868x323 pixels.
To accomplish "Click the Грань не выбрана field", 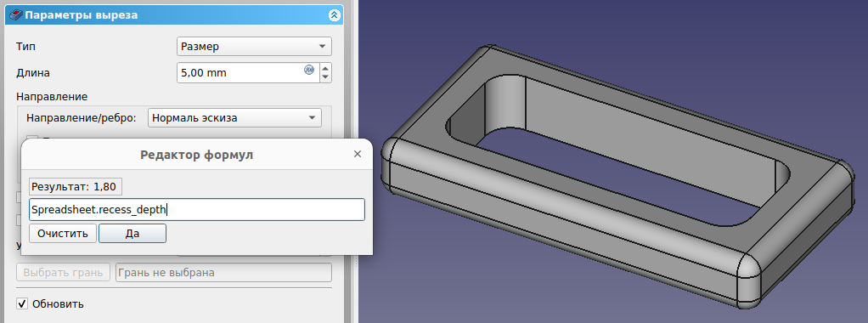I will [x=223, y=273].
